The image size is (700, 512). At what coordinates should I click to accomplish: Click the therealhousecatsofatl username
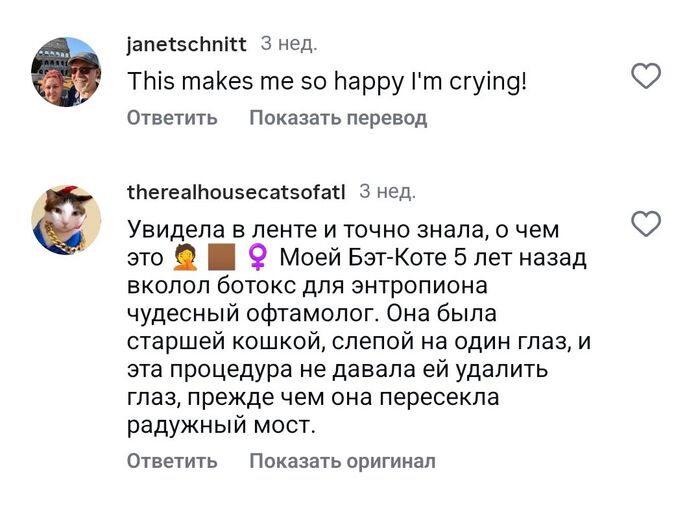(237, 192)
